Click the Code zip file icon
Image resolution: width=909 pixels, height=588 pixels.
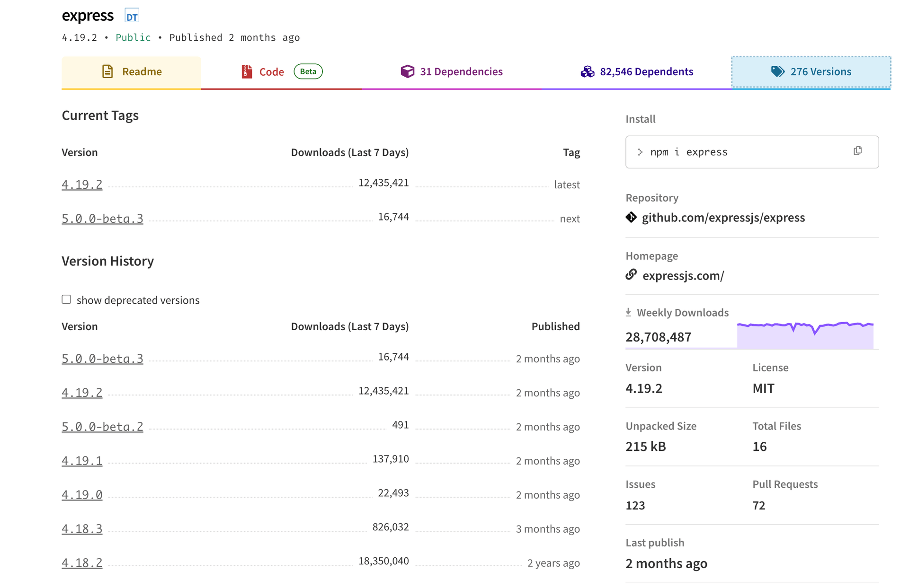(x=247, y=71)
